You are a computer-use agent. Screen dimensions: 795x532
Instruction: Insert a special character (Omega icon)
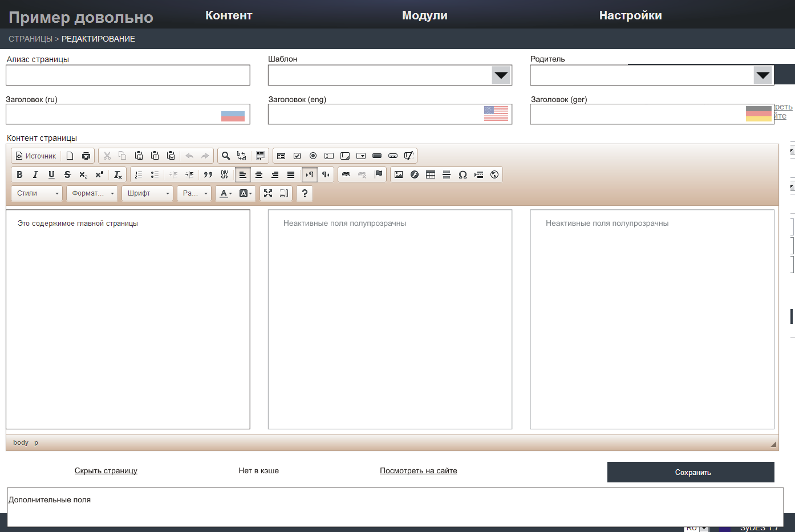463,174
